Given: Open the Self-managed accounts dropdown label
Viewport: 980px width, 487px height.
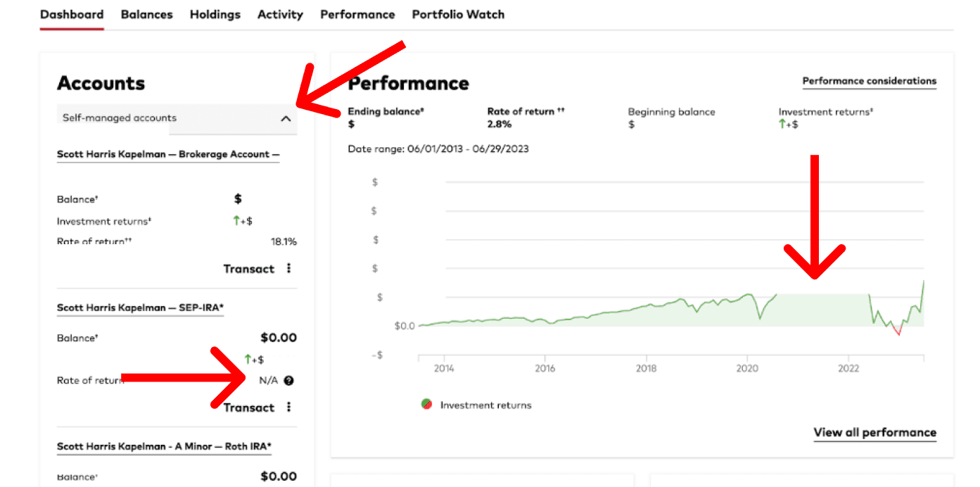Looking at the screenshot, I should (x=120, y=118).
